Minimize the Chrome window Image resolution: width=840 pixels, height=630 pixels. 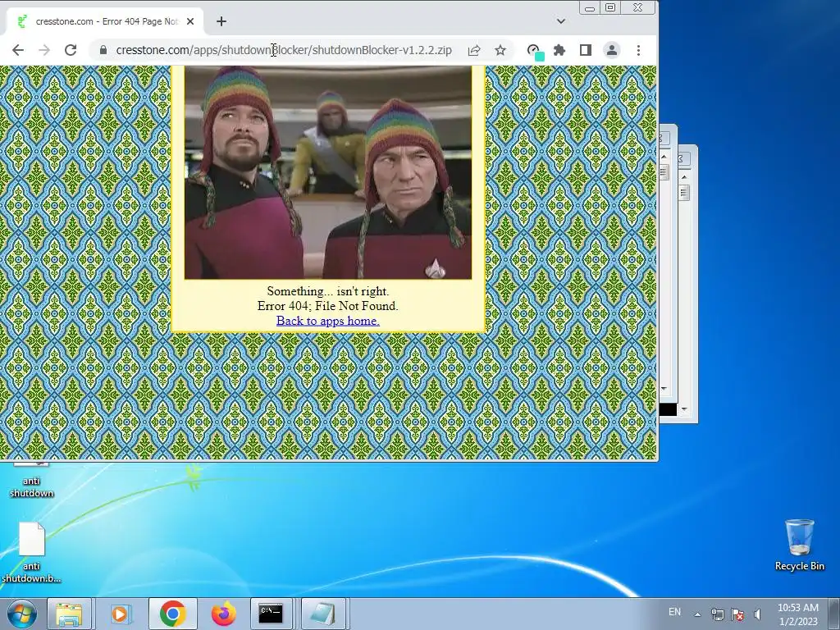point(590,7)
